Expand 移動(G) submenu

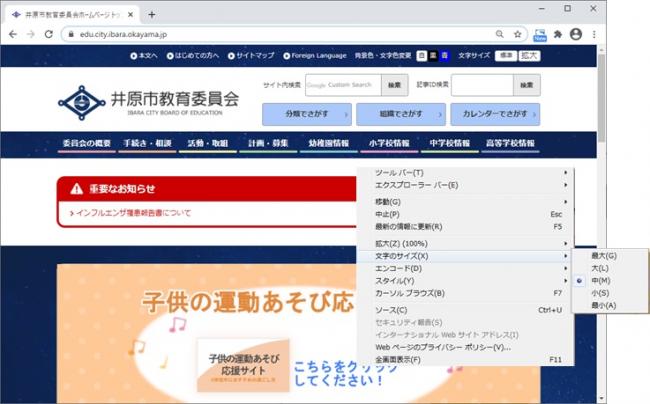(466, 202)
